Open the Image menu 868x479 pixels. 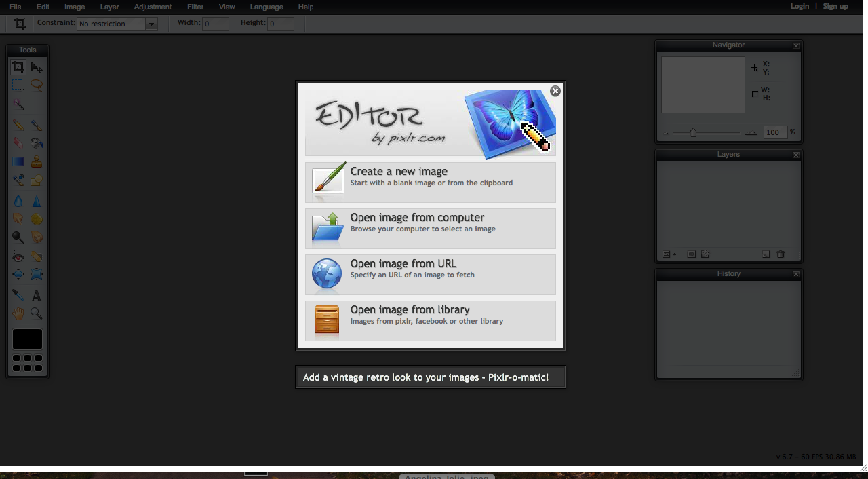[75, 7]
